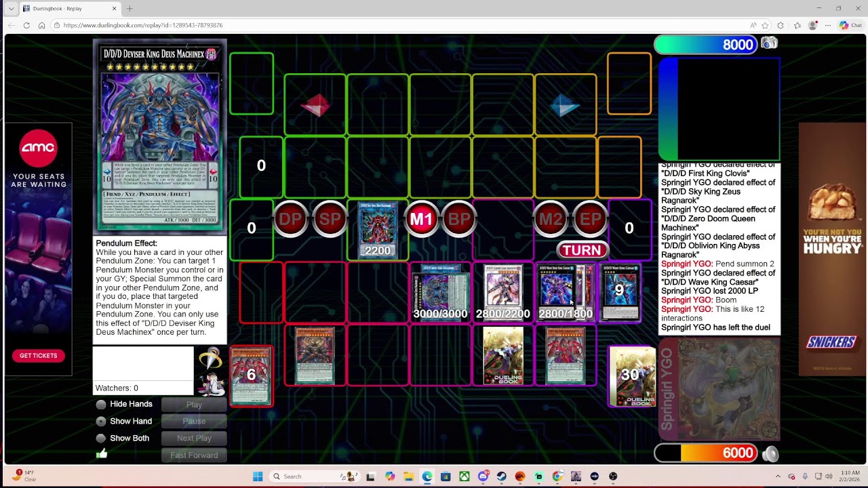This screenshot has width=868, height=488.
Task: Click the DP phase button
Action: [x=291, y=220]
